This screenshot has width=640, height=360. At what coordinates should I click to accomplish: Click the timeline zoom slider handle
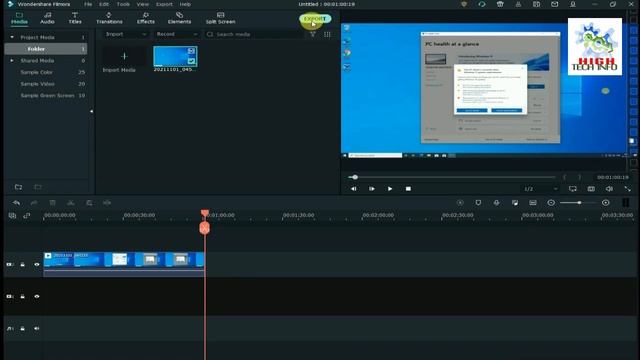579,203
